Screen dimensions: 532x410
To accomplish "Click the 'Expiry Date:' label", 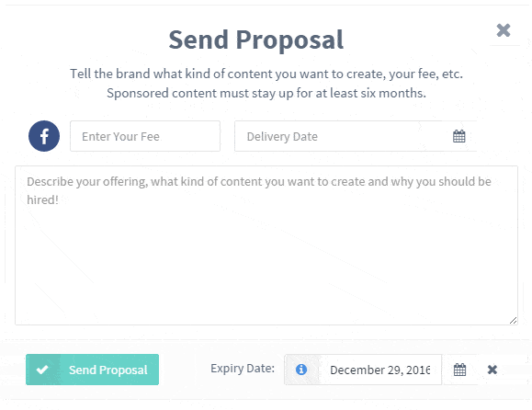I will coord(243,369).
